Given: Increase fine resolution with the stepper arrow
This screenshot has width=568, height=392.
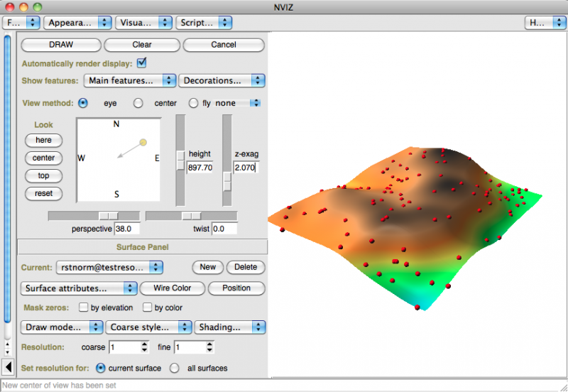Looking at the screenshot, I should 209,344.
